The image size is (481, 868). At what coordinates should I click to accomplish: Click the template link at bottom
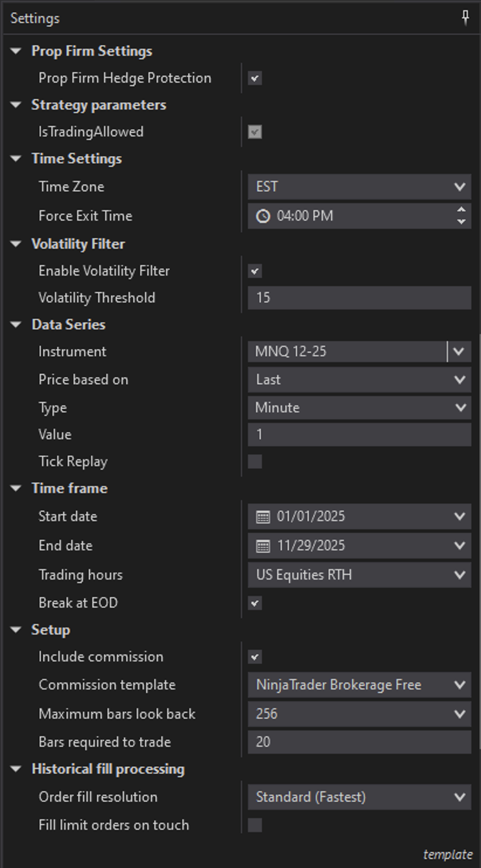(x=447, y=855)
